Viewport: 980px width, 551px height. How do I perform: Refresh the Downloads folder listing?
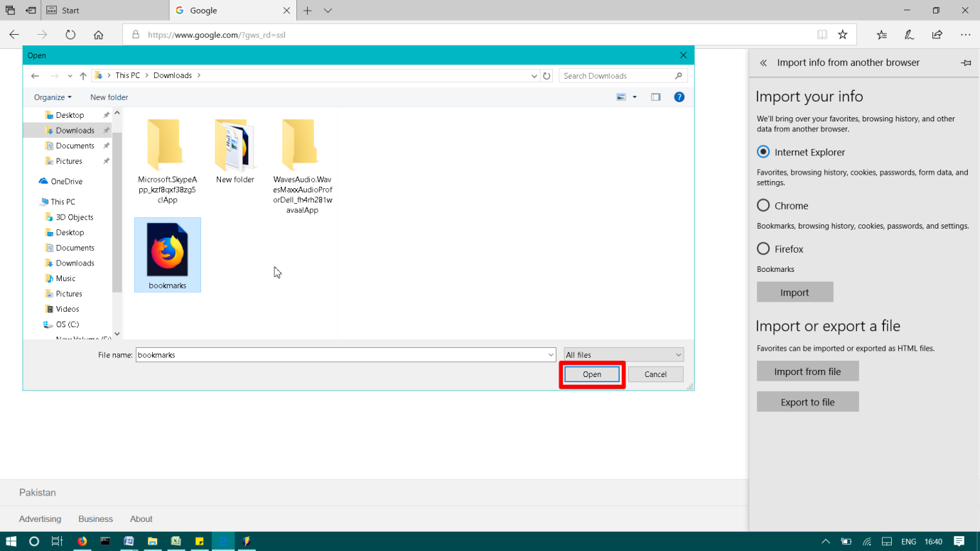click(x=546, y=76)
